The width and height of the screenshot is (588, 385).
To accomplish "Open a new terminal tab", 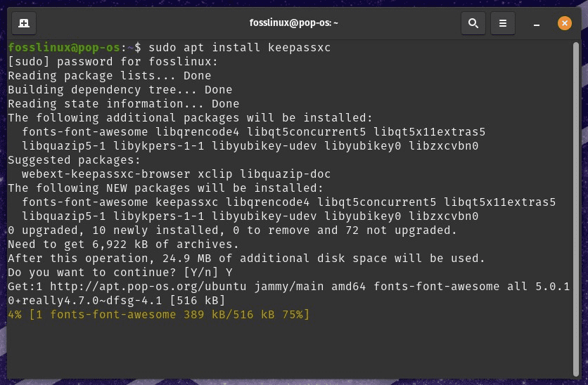I will coord(24,23).
